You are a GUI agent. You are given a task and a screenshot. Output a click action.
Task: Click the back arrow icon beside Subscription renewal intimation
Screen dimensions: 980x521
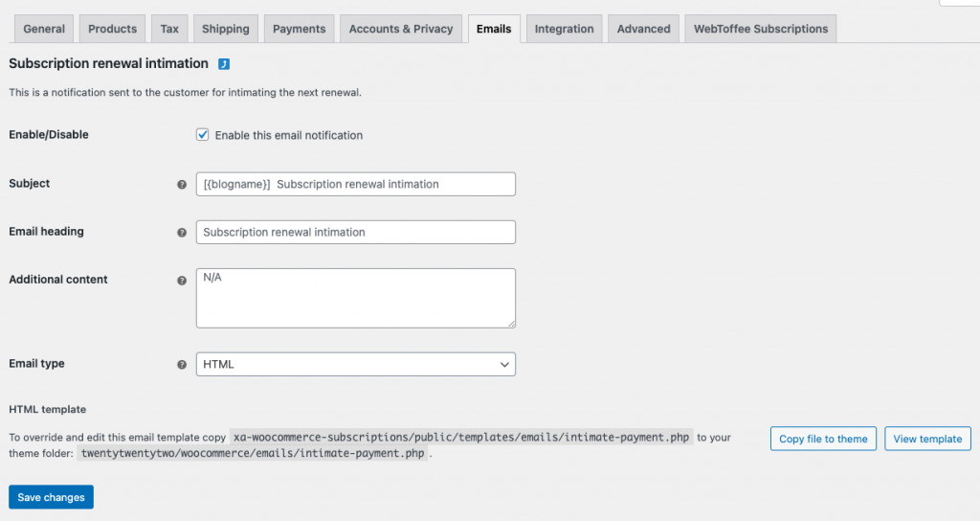224,64
